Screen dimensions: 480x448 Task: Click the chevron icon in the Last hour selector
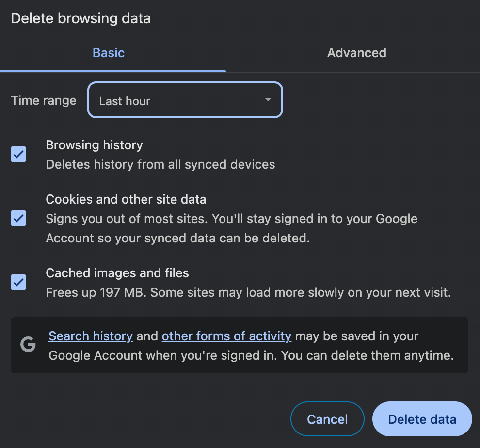(x=267, y=100)
